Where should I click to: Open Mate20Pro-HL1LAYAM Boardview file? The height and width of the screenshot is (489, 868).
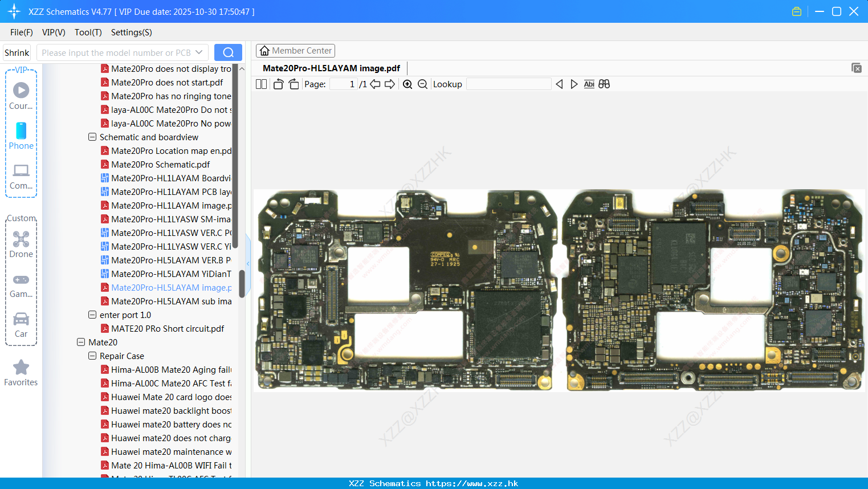[x=166, y=178]
